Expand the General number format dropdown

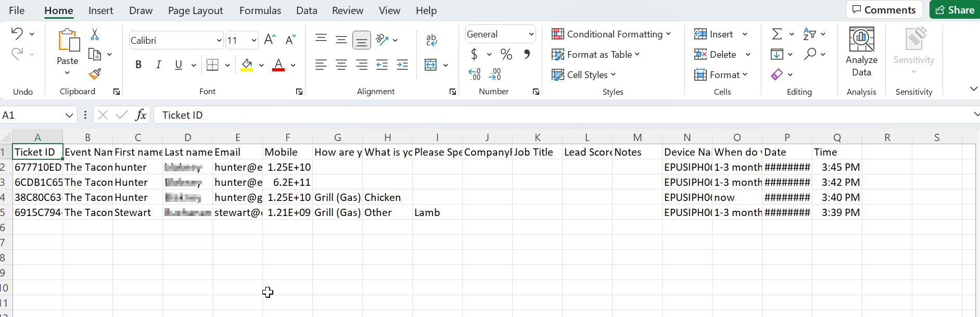(531, 34)
